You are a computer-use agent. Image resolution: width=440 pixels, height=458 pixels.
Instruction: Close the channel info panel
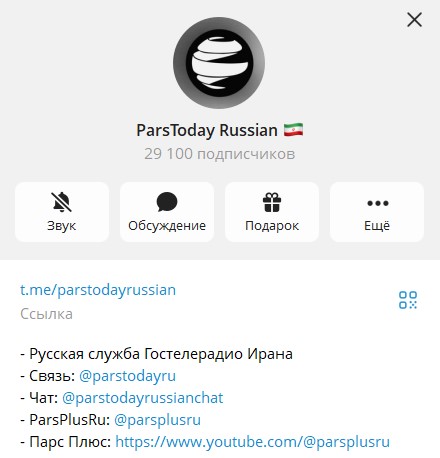[x=414, y=20]
